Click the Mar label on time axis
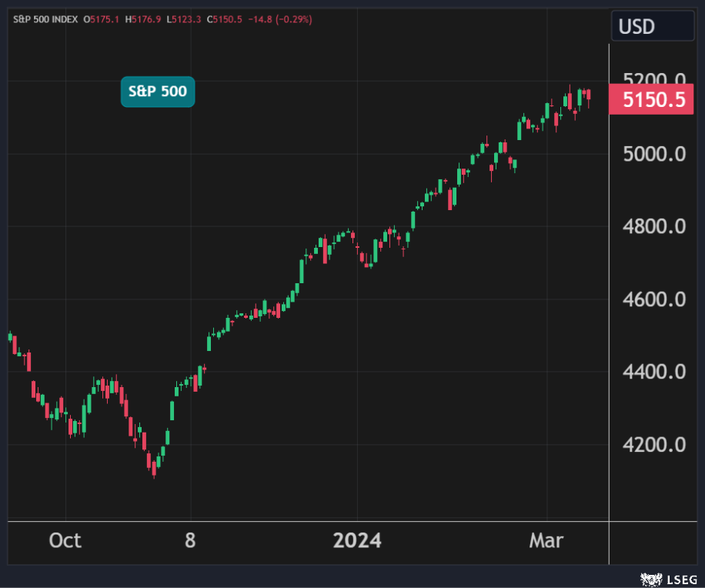The image size is (705, 588). [546, 541]
